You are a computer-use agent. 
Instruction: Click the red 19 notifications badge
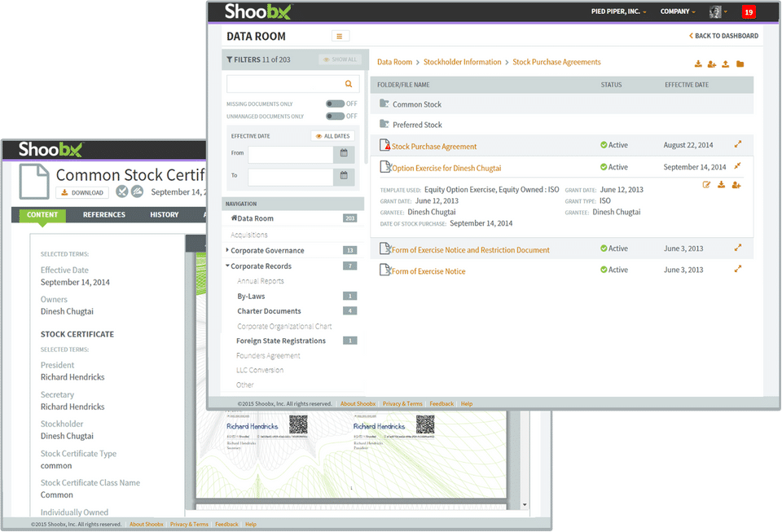click(x=749, y=12)
